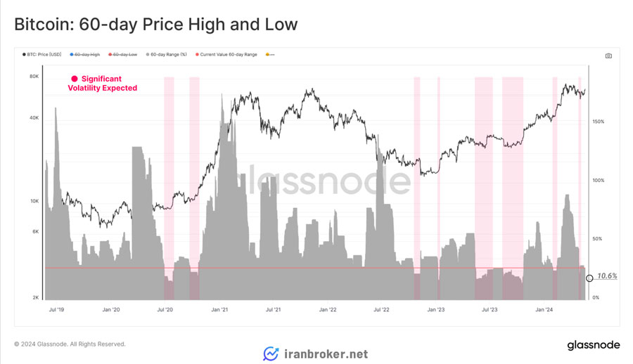This screenshot has width=633, height=364.
Task: Click the 150% range axis label
Action: [x=599, y=122]
